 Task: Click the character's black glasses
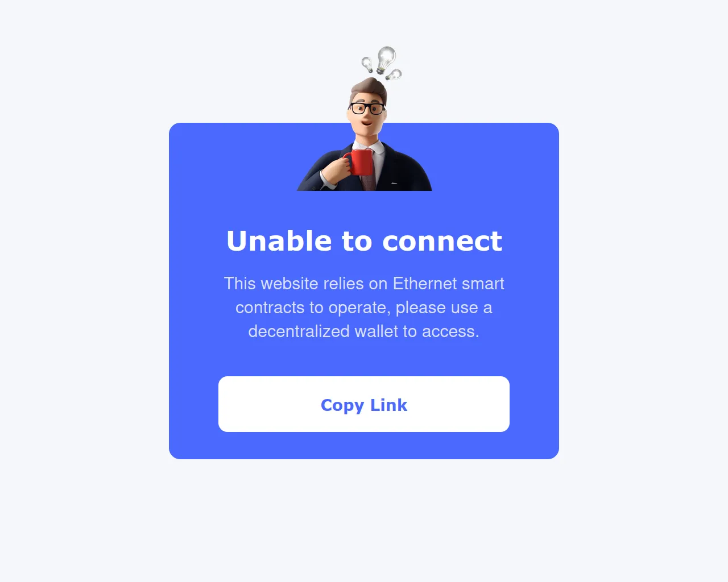pyautogui.click(x=366, y=108)
